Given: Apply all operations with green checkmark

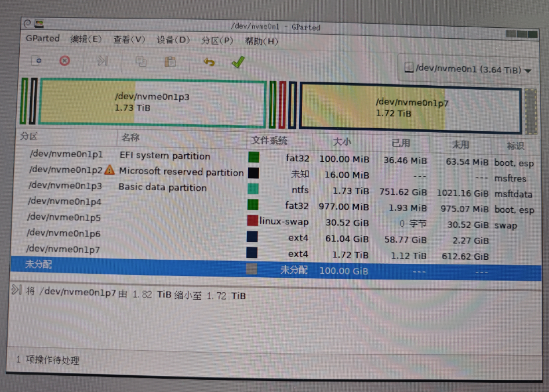Looking at the screenshot, I should point(238,63).
